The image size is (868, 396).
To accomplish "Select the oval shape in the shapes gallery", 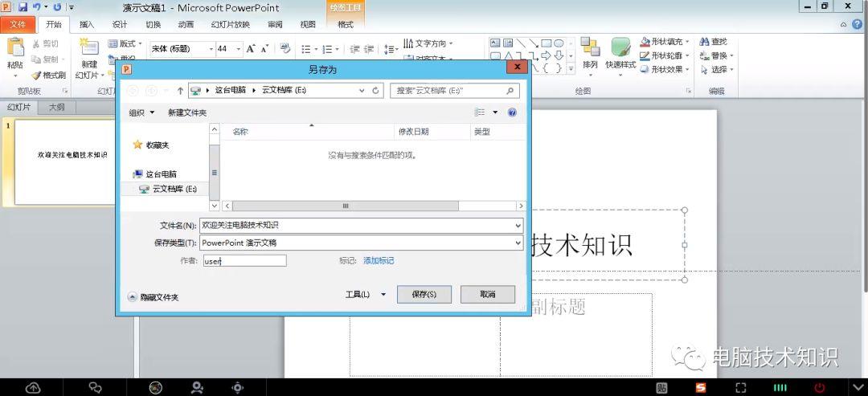I will (559, 43).
